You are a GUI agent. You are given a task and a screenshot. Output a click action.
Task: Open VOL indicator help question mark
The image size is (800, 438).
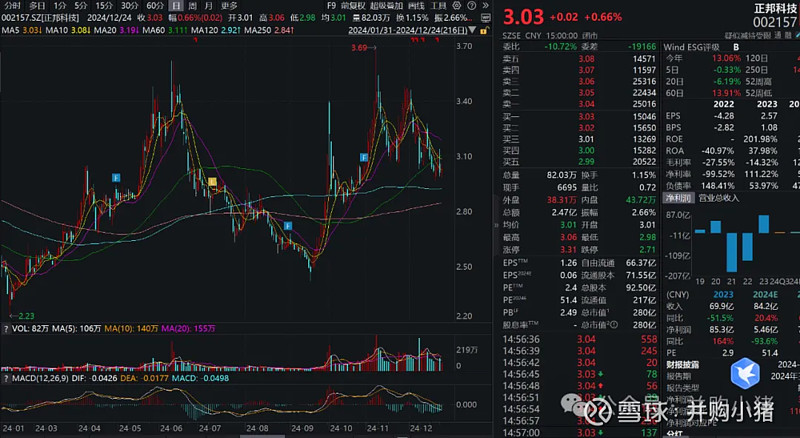pos(6,329)
